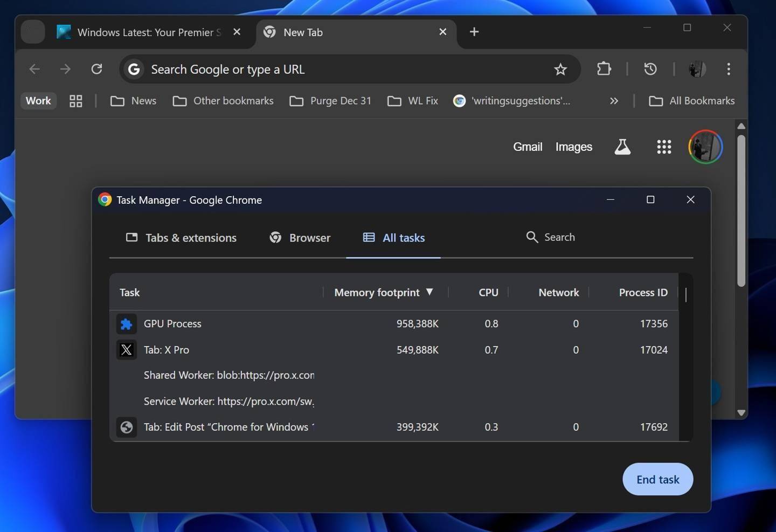Select the Shared Worker blob pro.x.com row
This screenshot has width=776, height=532.
click(394, 375)
